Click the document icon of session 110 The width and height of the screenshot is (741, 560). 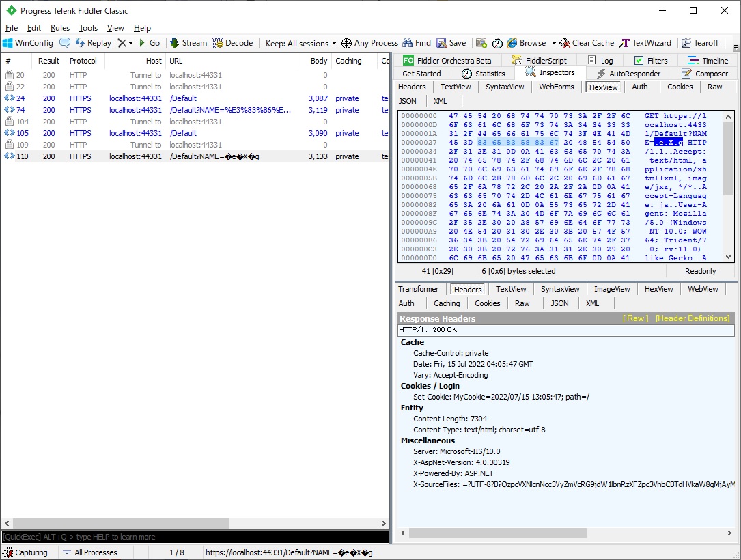point(10,156)
